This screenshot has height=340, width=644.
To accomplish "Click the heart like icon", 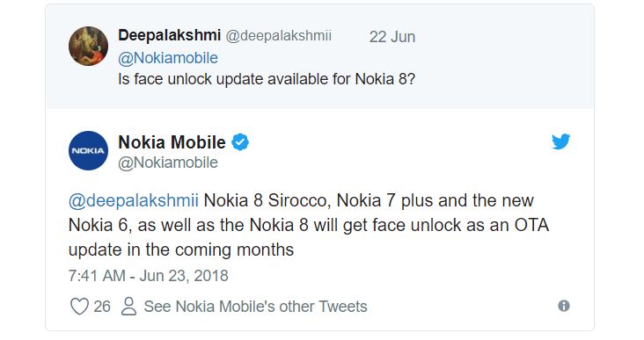I will coord(79,307).
